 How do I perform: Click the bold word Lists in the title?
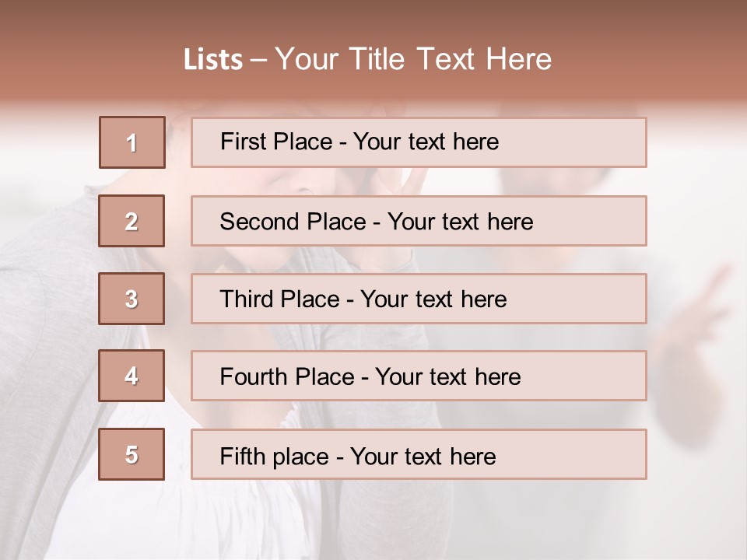(x=213, y=60)
